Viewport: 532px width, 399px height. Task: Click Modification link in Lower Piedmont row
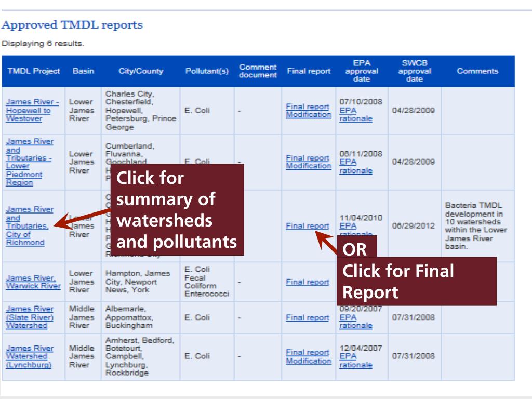pyautogui.click(x=308, y=166)
